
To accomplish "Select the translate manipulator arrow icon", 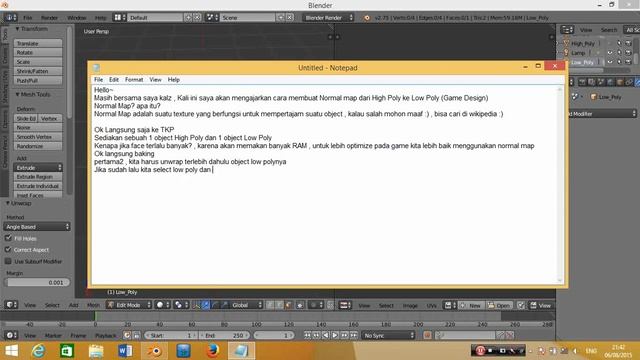I will coord(206,305).
